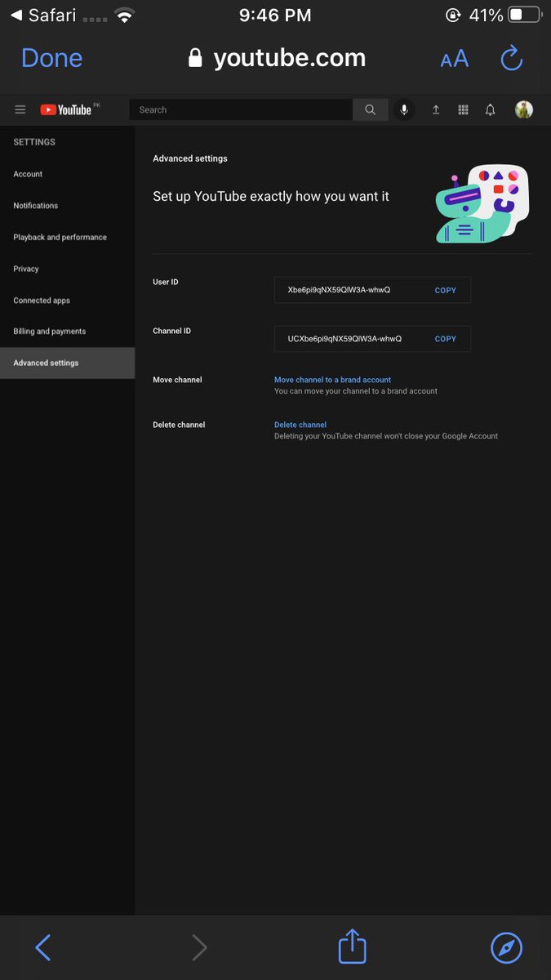Focus the YouTube Search field
551x980 pixels.
(x=241, y=109)
